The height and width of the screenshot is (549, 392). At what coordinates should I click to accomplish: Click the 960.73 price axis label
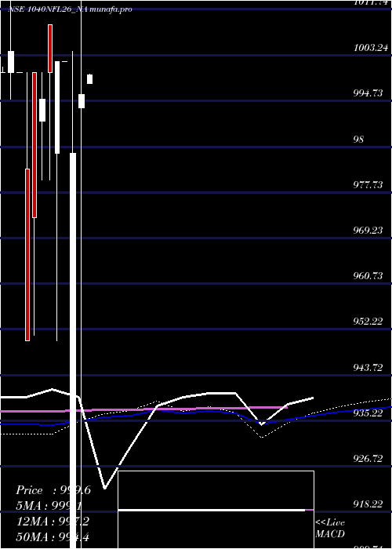point(368,275)
